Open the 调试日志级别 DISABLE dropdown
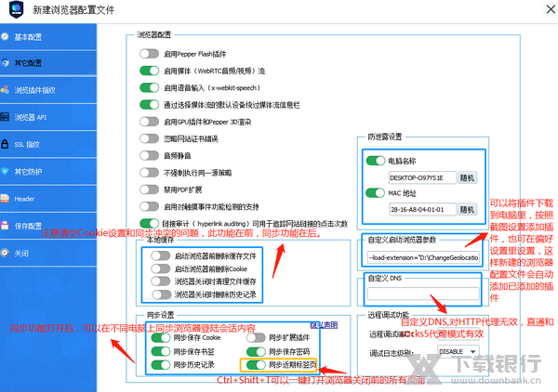The image size is (558, 392). 458,351
